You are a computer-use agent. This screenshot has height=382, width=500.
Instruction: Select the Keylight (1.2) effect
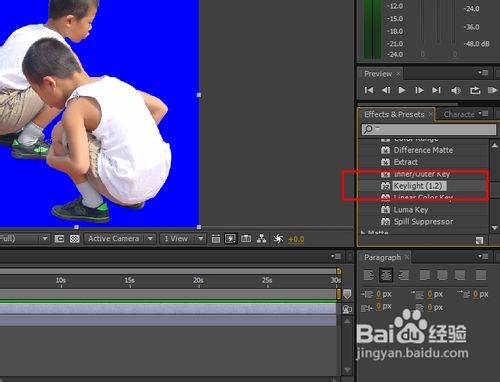[x=418, y=186]
